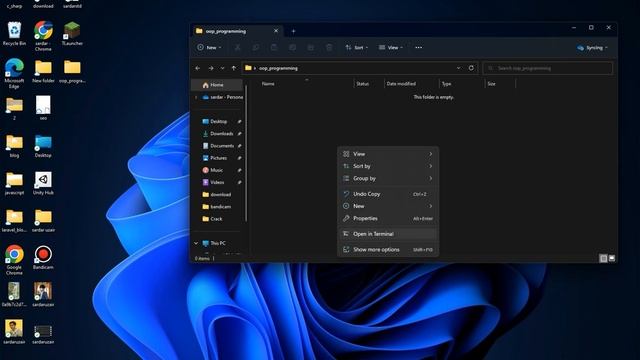Screen dimensions: 640x360
Task: Expand the sardar - Personal tree node
Action: click(196, 97)
